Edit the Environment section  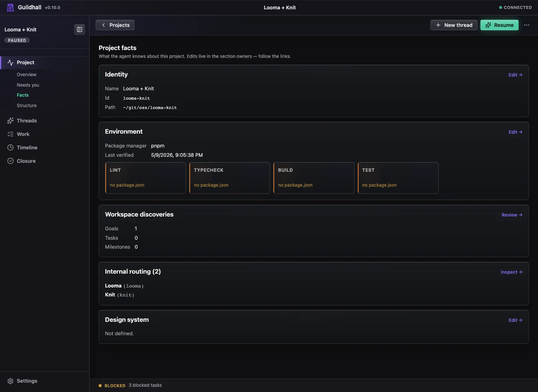(x=515, y=132)
